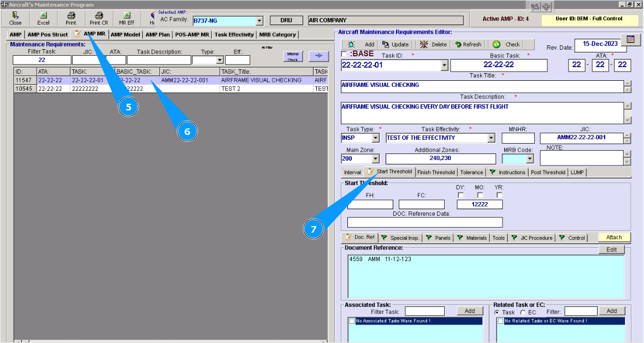Click Add button under Associated Task
Screen dimensions: 644x343
[x=470, y=311]
